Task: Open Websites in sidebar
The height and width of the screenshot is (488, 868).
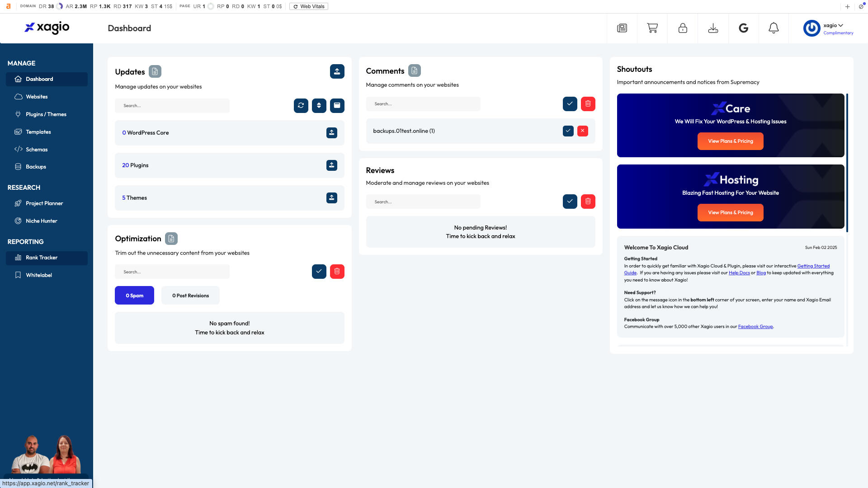Action: [x=47, y=97]
